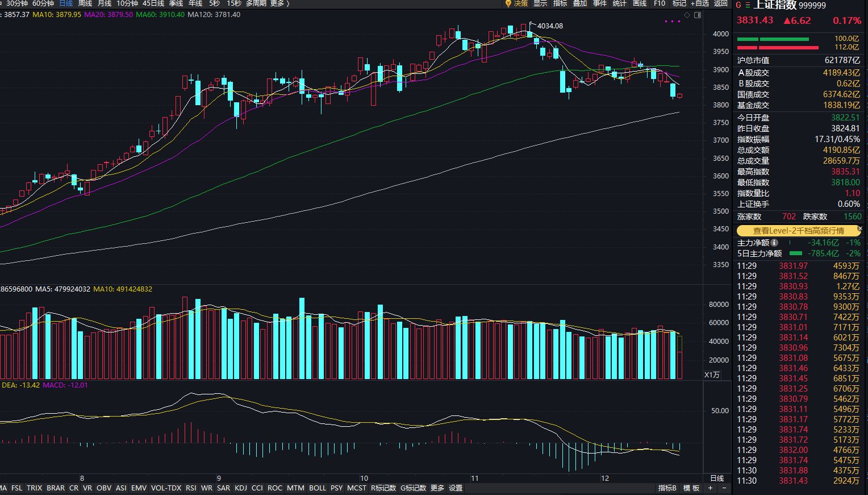Close the Level-2 promotion banner
The height and width of the screenshot is (495, 868).
click(860, 228)
